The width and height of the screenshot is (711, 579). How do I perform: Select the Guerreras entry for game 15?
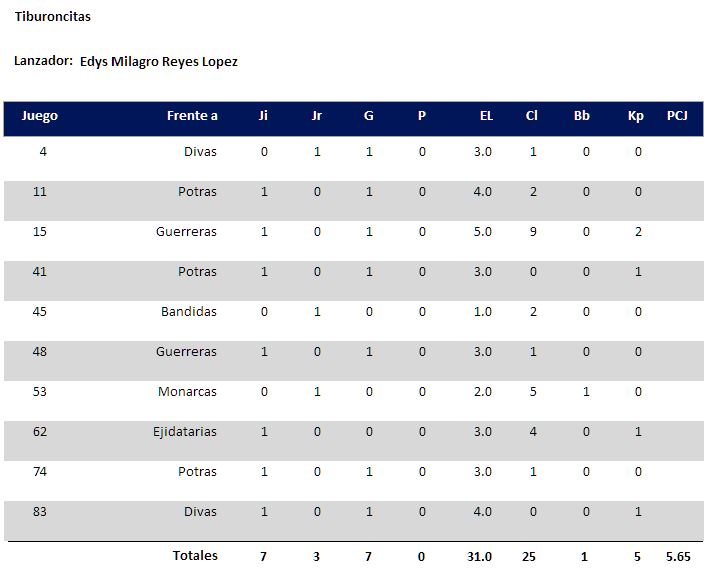coord(186,232)
